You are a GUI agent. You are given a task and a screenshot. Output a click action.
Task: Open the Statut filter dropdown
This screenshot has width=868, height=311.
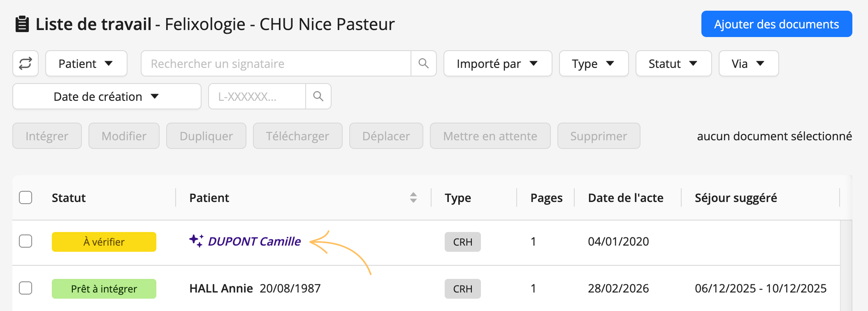(x=673, y=63)
